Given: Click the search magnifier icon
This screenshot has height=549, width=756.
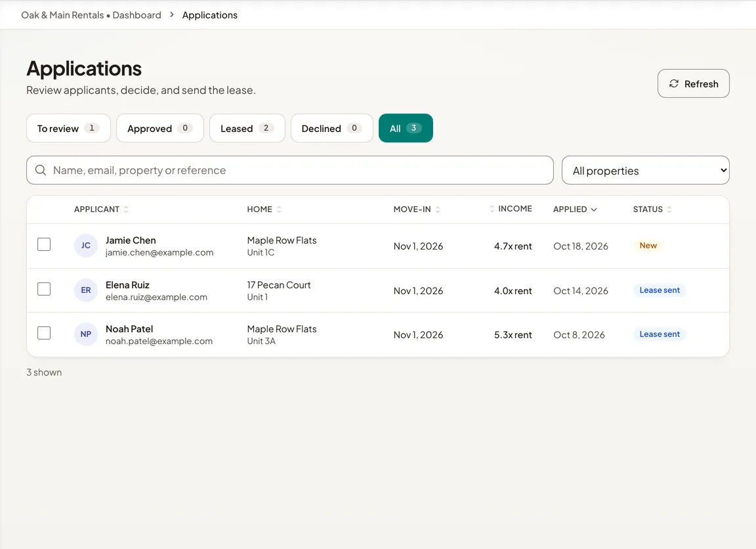Looking at the screenshot, I should (x=41, y=170).
